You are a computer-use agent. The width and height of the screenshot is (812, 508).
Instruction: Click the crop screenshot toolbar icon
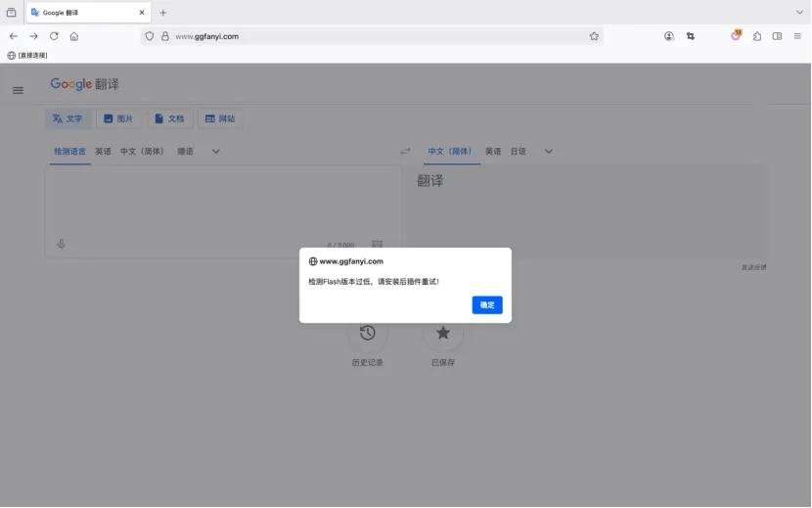691,36
